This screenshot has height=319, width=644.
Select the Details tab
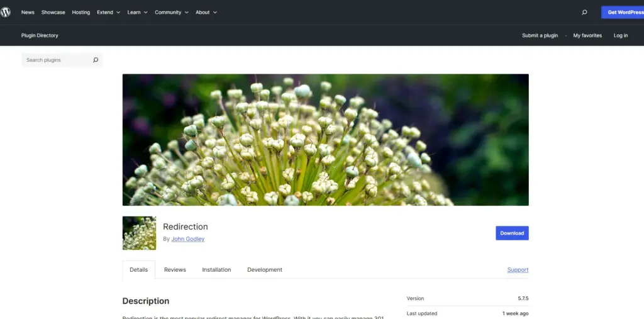tap(138, 269)
